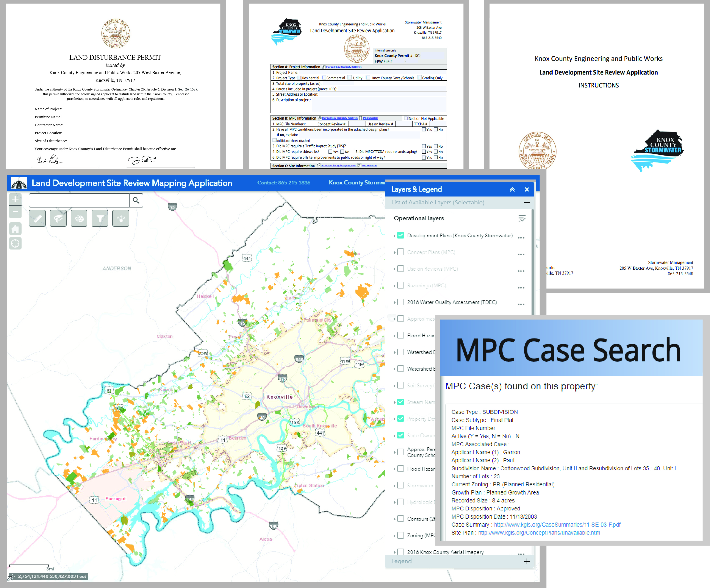Open options menu for Rezonings layer
710x588 pixels.
(521, 288)
